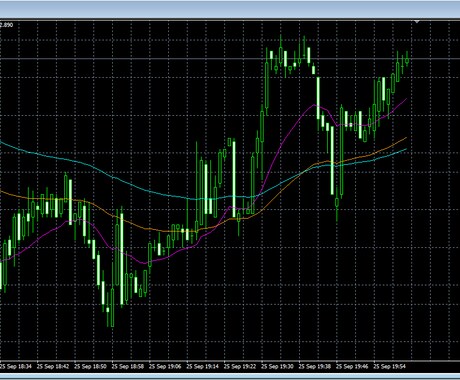
Task: Click the '25 Sep 19:38' time label
Action: point(315,366)
